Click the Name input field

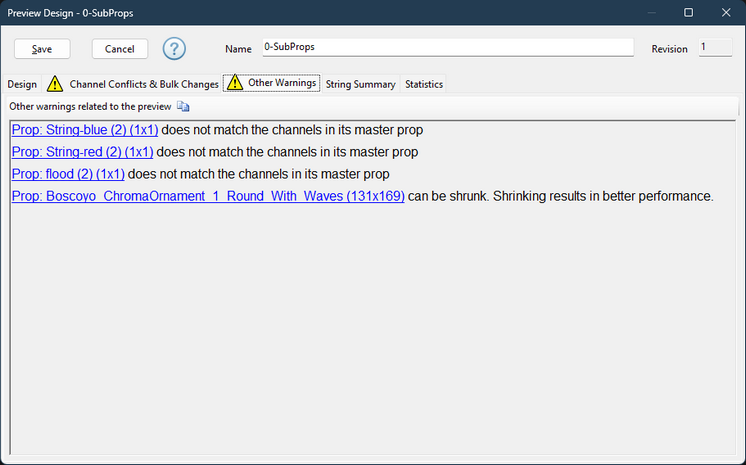[x=448, y=47]
